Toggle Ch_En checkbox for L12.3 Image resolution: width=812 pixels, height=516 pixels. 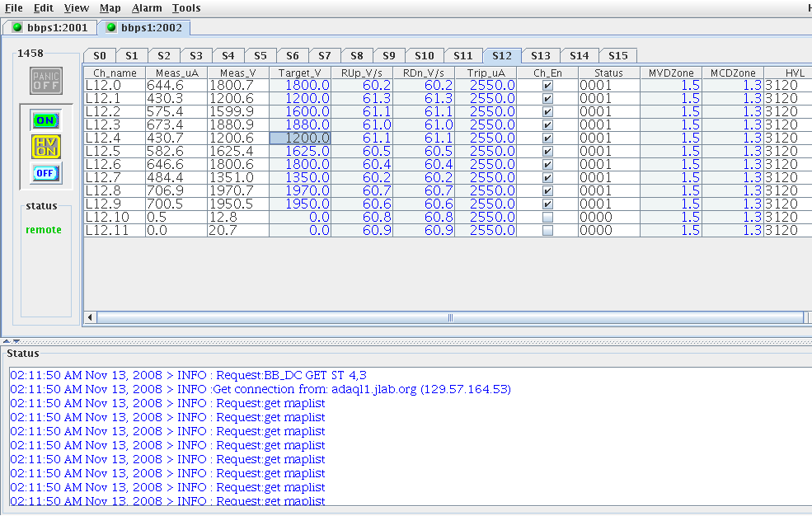tap(547, 124)
